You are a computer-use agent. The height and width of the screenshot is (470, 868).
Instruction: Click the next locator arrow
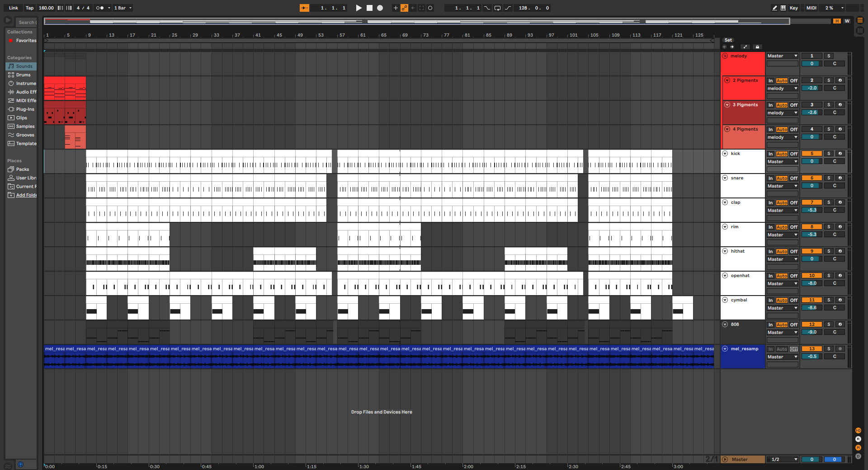click(732, 47)
